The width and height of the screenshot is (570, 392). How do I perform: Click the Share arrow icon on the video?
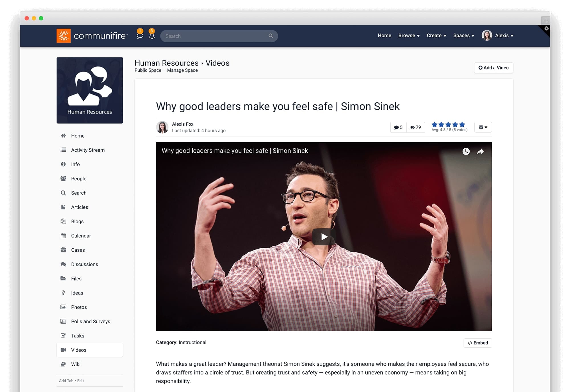(481, 151)
